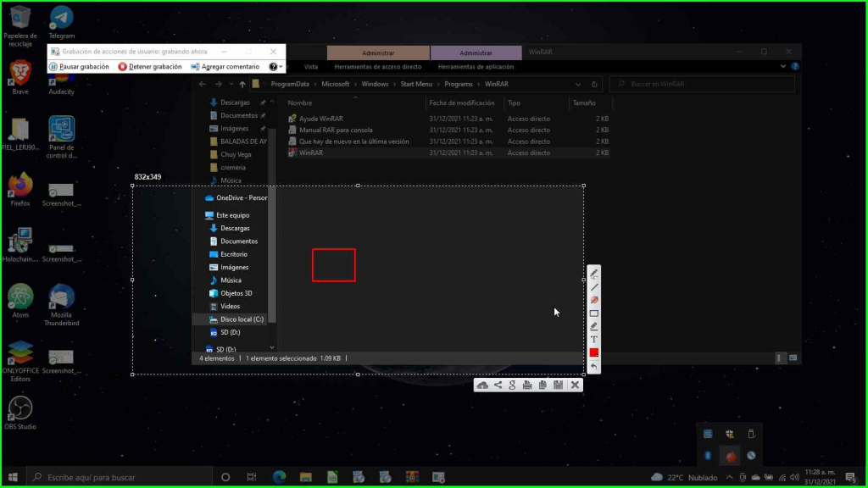Select the text tool marked T

click(594, 339)
